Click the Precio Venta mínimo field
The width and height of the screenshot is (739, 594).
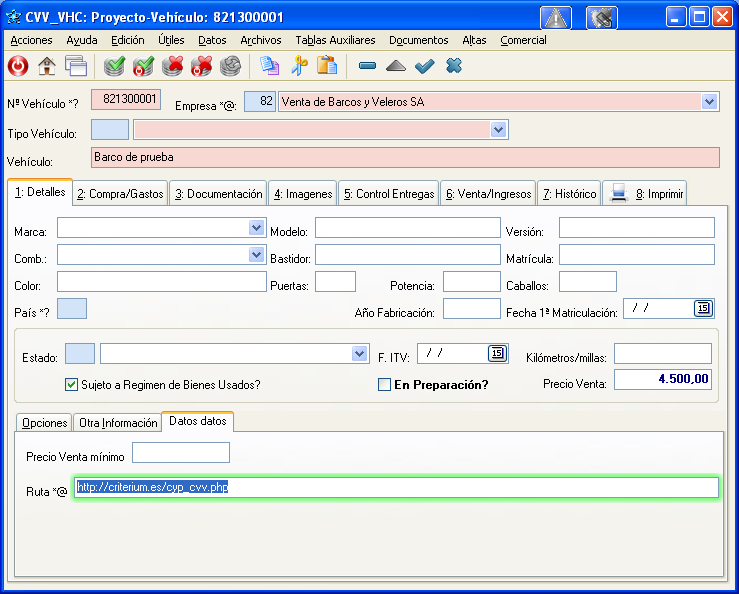pos(180,453)
